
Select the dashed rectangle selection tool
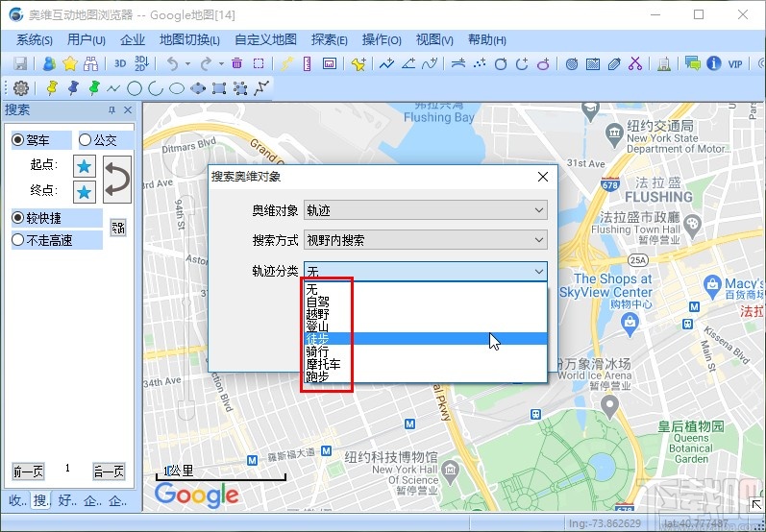coord(259,63)
